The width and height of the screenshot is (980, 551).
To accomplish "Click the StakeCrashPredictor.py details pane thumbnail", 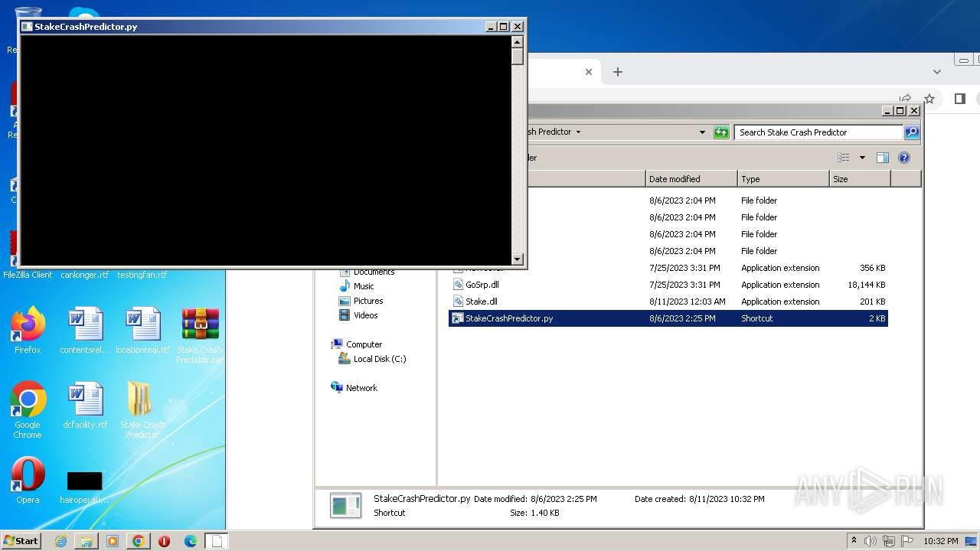I will pos(346,505).
